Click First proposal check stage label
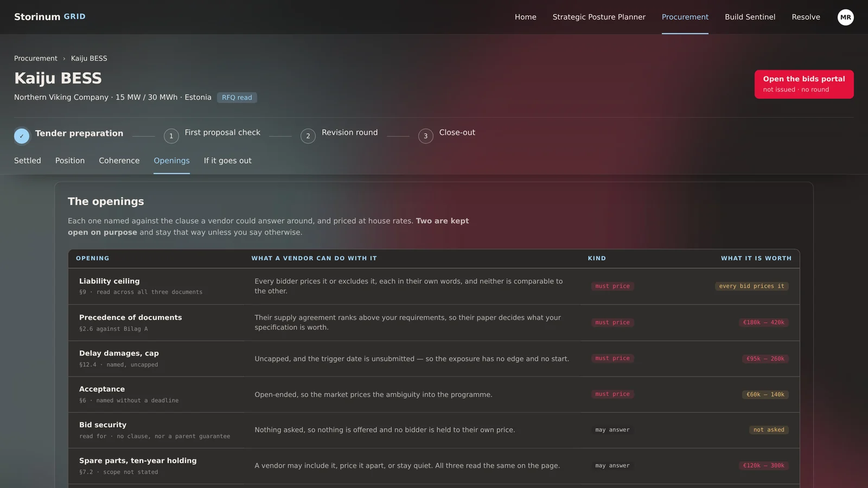 click(222, 132)
